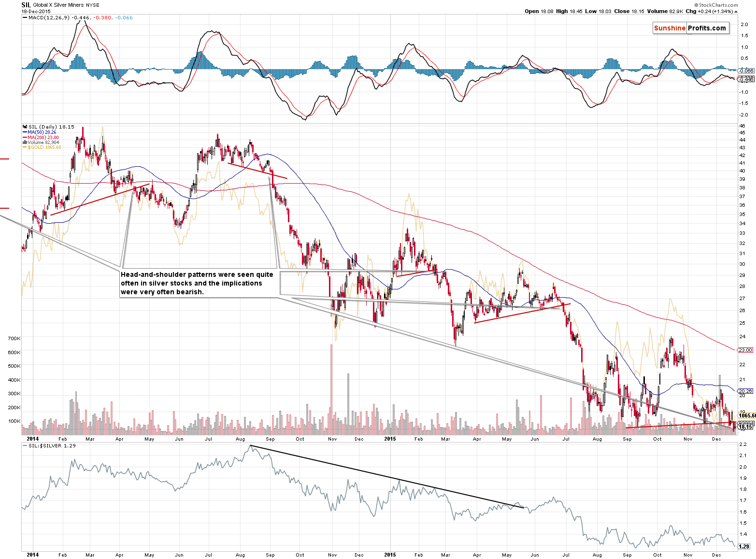The height and width of the screenshot is (559, 756).
Task: Click the Volume 82.9K header value
Action: (x=665, y=11)
